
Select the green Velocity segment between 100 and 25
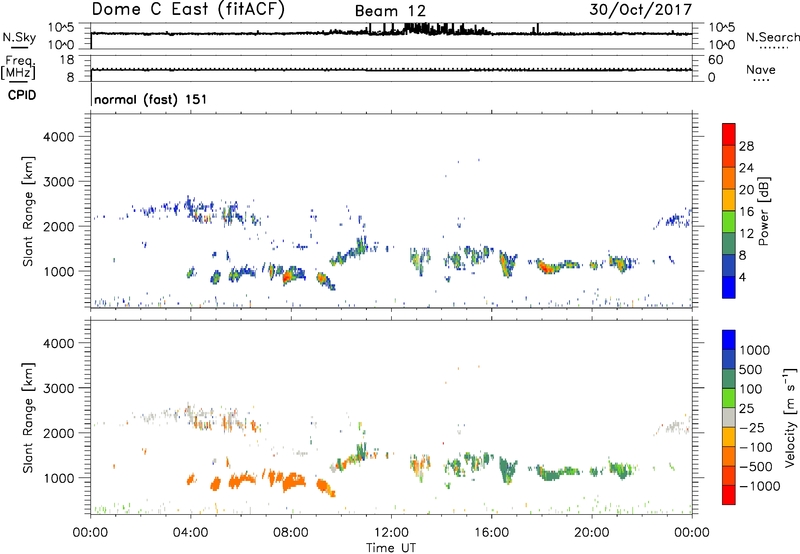[x=729, y=398]
